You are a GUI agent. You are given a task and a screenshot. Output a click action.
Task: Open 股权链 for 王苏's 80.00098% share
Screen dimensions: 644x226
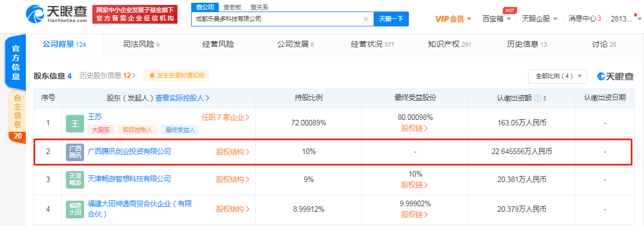tap(415, 128)
